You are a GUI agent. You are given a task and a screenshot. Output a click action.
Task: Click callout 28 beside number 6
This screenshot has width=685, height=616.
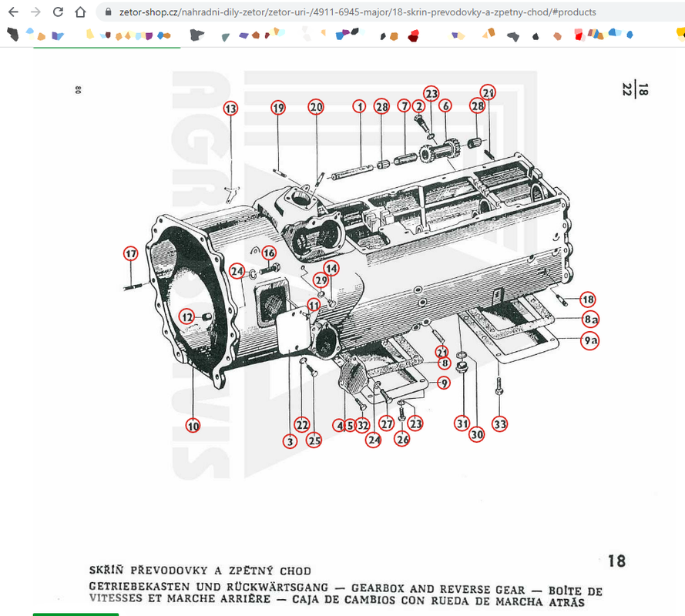(477, 105)
